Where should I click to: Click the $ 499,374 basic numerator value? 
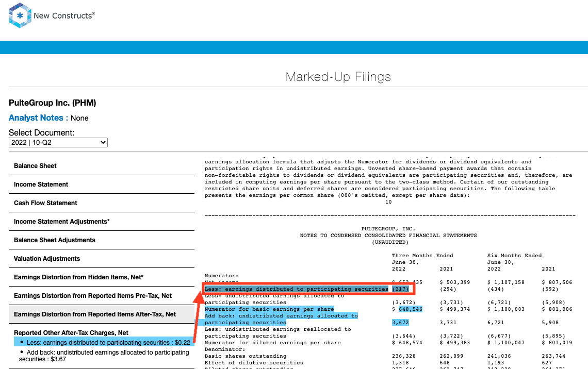(454, 309)
